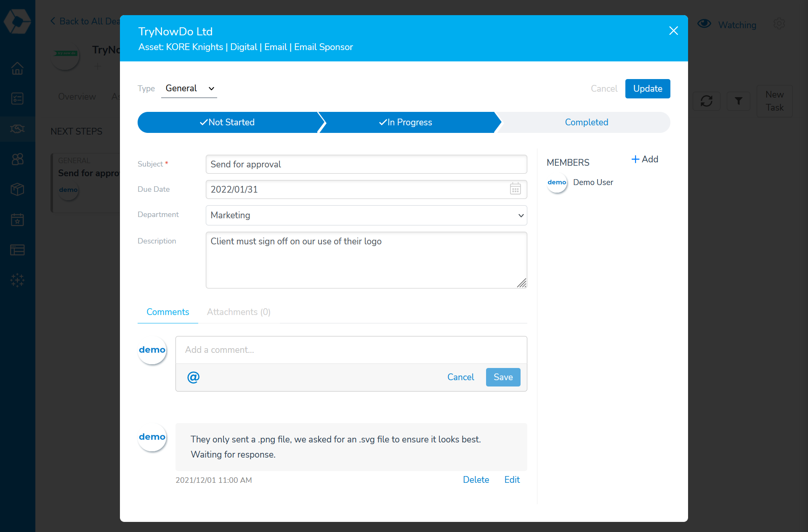Click the Add a comment field

coord(351,350)
